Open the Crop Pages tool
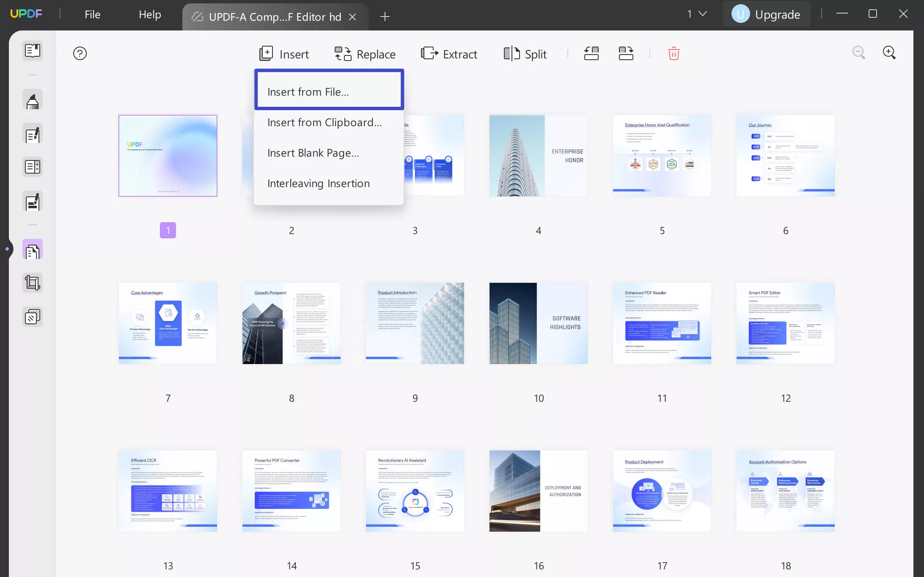 click(33, 283)
